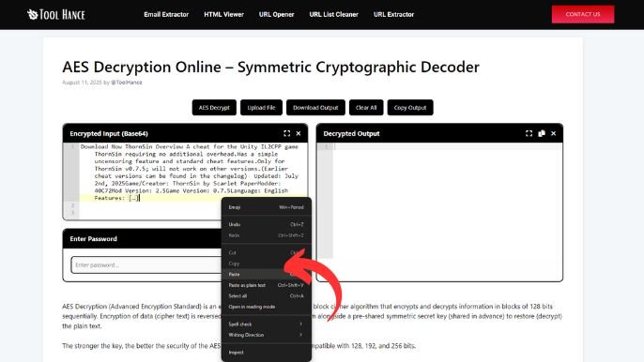Image resolution: width=644 pixels, height=362 pixels.
Task: Run the AES Decrypt button
Action: point(214,108)
